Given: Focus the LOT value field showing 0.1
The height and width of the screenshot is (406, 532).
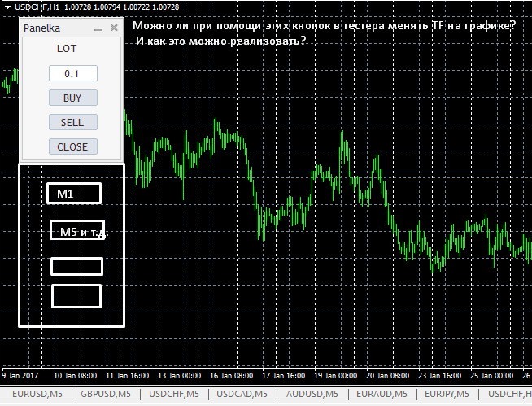Looking at the screenshot, I should point(73,73).
